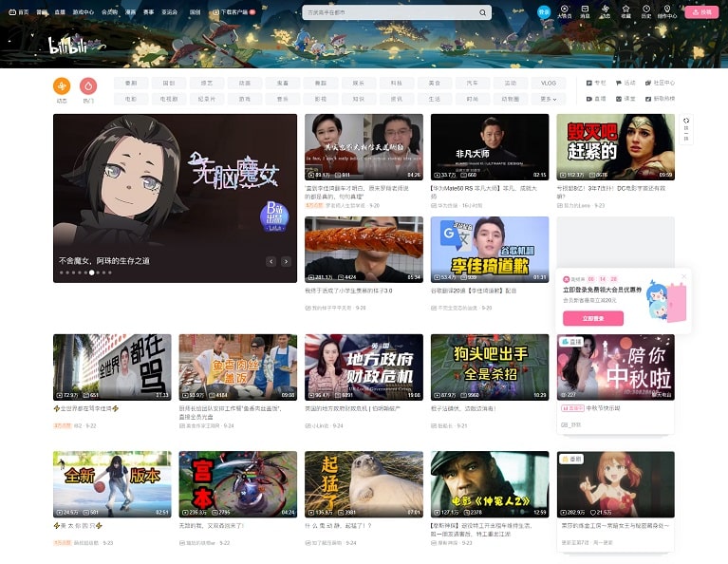
Task: Open 漫画 in top navigation
Action: tap(130, 12)
